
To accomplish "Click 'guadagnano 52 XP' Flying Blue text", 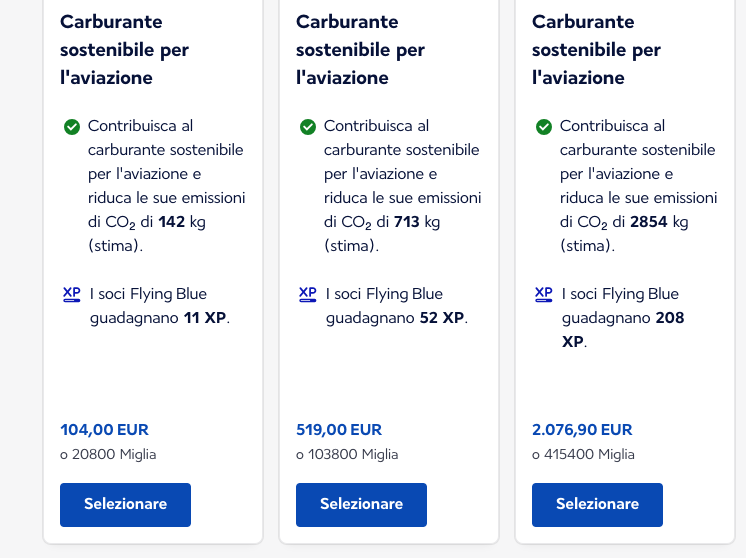I will pos(397,318).
